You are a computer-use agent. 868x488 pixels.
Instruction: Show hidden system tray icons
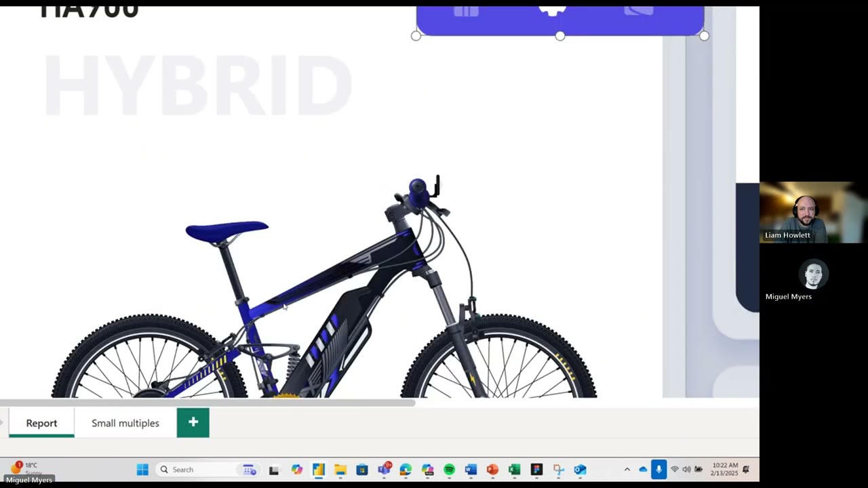pos(627,470)
